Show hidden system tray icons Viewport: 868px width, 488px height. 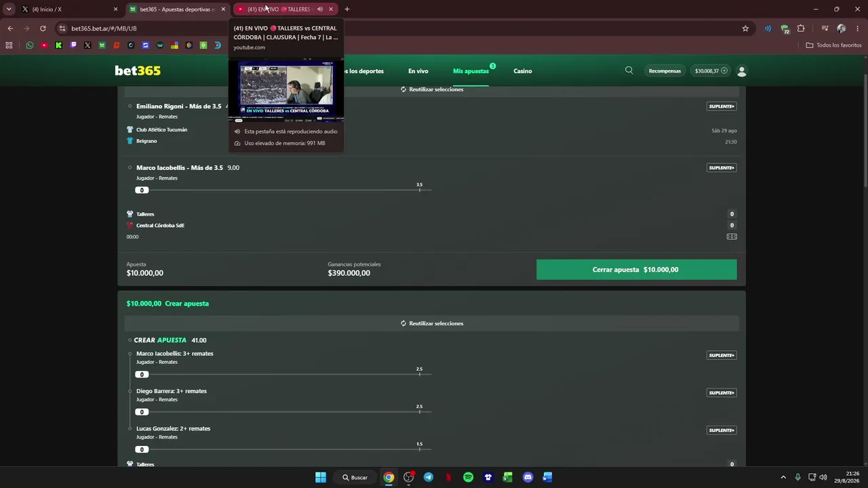tap(783, 477)
